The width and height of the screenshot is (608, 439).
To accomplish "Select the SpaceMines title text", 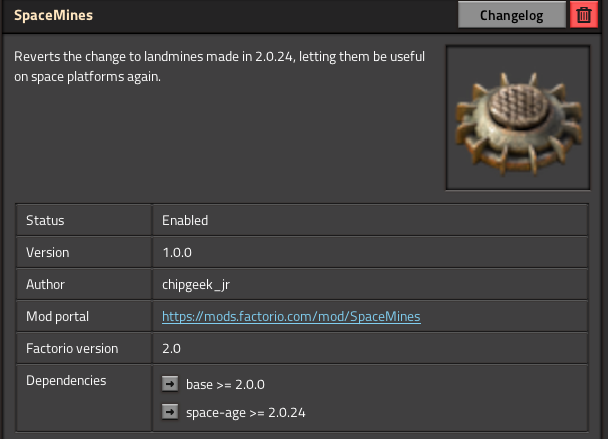I will [x=54, y=15].
